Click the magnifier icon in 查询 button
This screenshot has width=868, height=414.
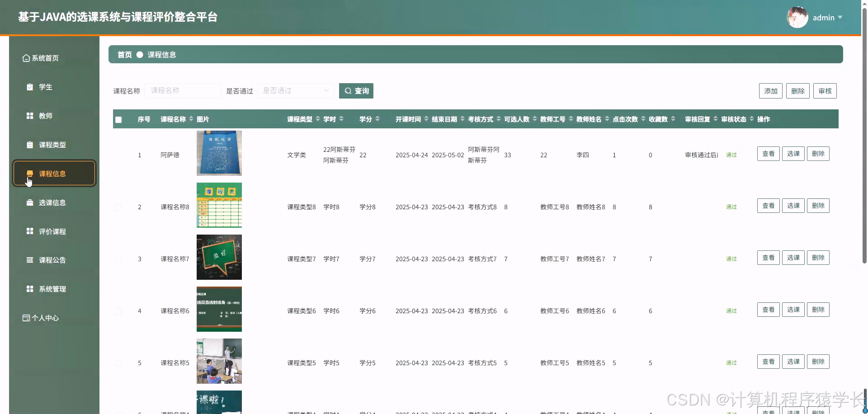pos(348,91)
